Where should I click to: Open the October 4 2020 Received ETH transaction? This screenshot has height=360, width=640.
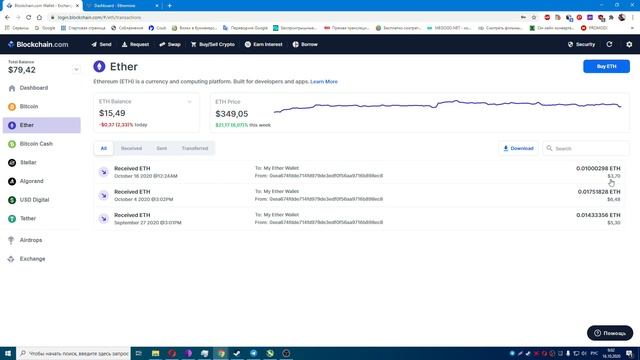[x=359, y=195]
